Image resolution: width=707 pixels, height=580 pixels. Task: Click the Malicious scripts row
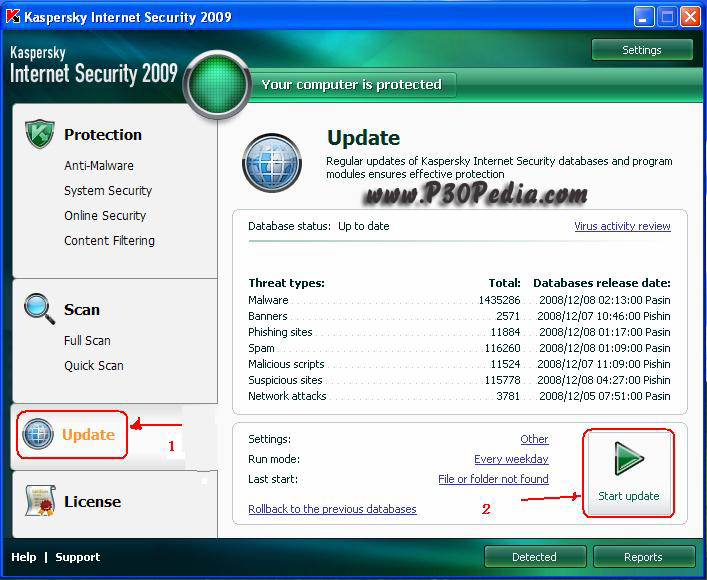tap(459, 364)
